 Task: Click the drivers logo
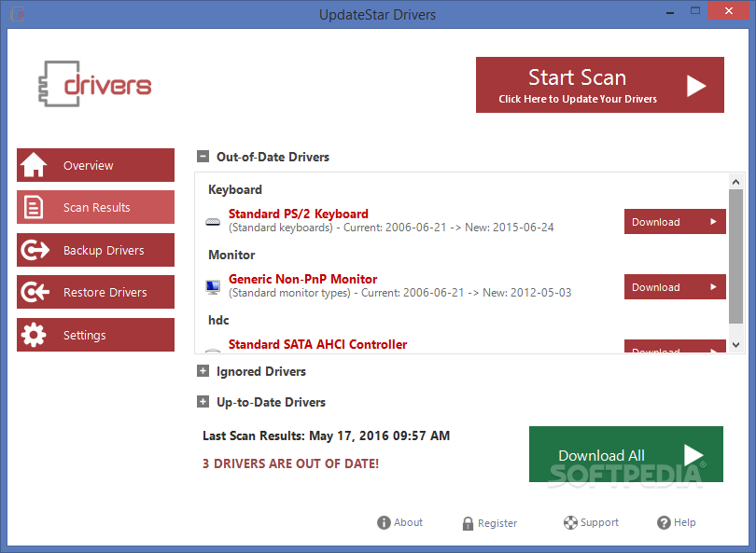pyautogui.click(x=95, y=84)
